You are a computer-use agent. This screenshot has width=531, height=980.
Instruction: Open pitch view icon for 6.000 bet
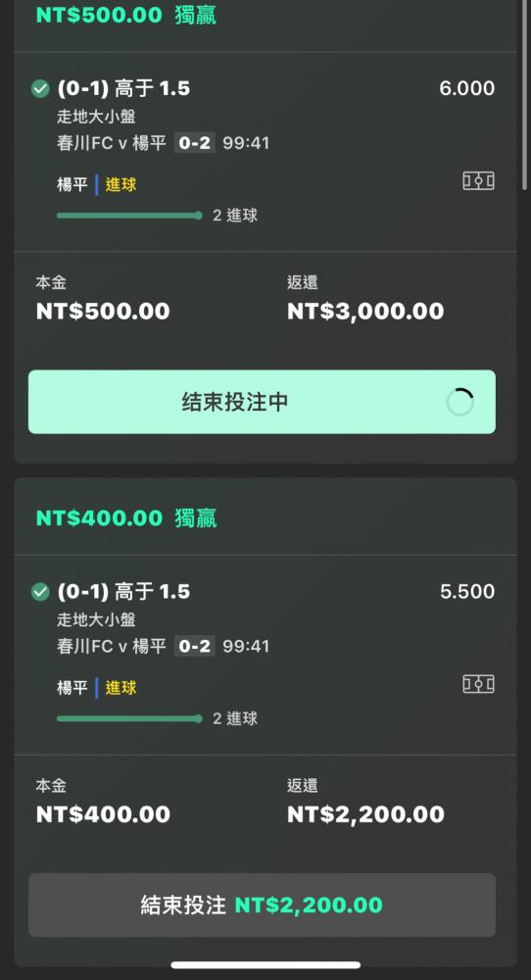478,181
